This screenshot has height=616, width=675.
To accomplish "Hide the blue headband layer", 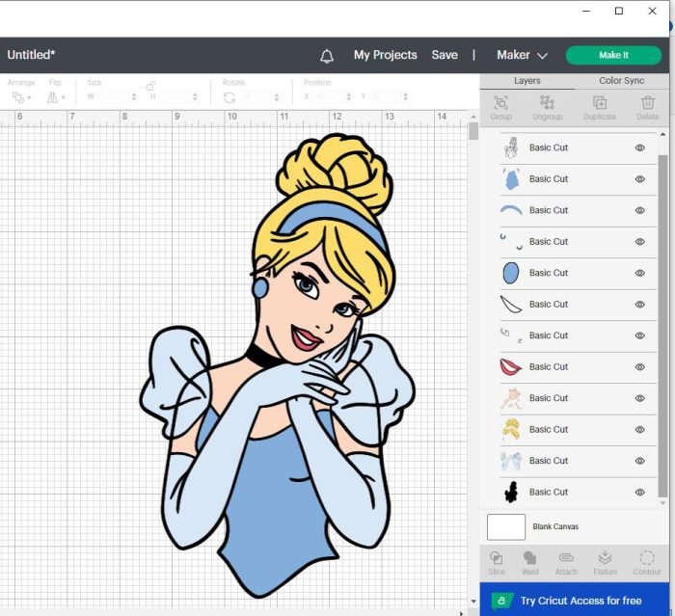I will click(640, 210).
